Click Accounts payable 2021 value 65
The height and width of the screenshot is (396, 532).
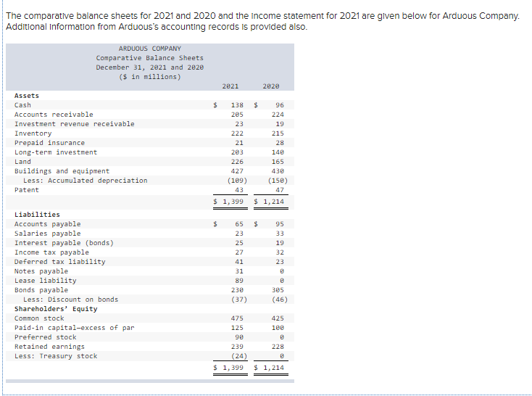click(x=239, y=224)
